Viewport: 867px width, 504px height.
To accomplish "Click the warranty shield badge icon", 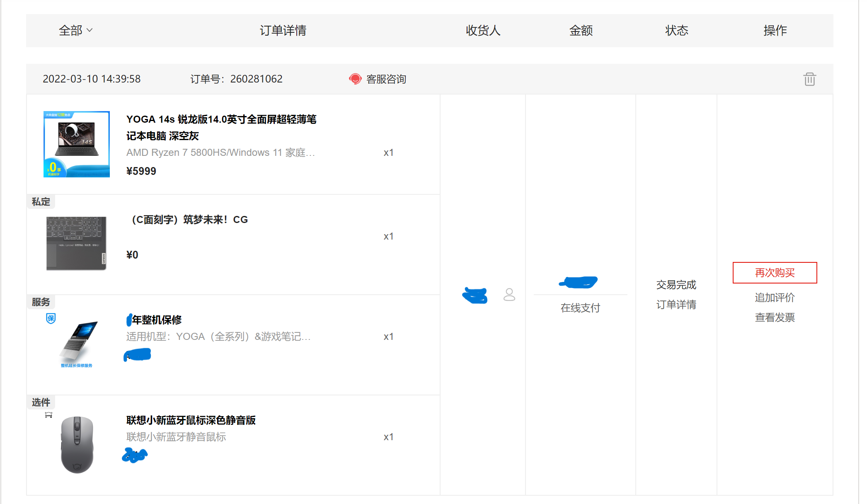I will coord(51,318).
